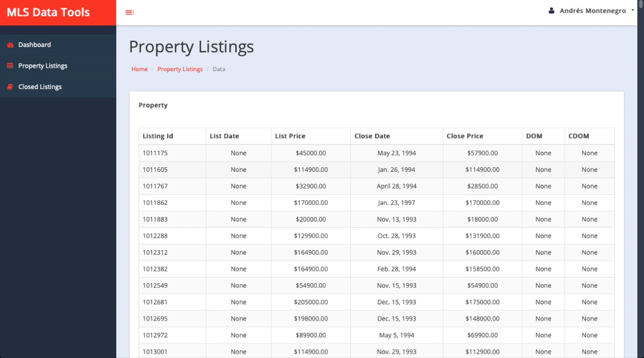Viewport: 644px width, 358px height.
Task: Click the Home breadcrumb link
Action: point(140,69)
